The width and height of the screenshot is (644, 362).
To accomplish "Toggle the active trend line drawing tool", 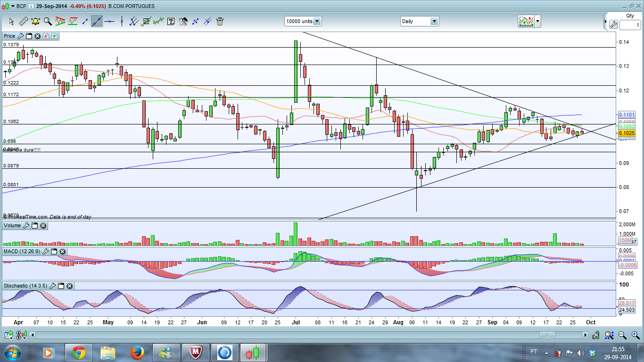I will click(x=97, y=21).
